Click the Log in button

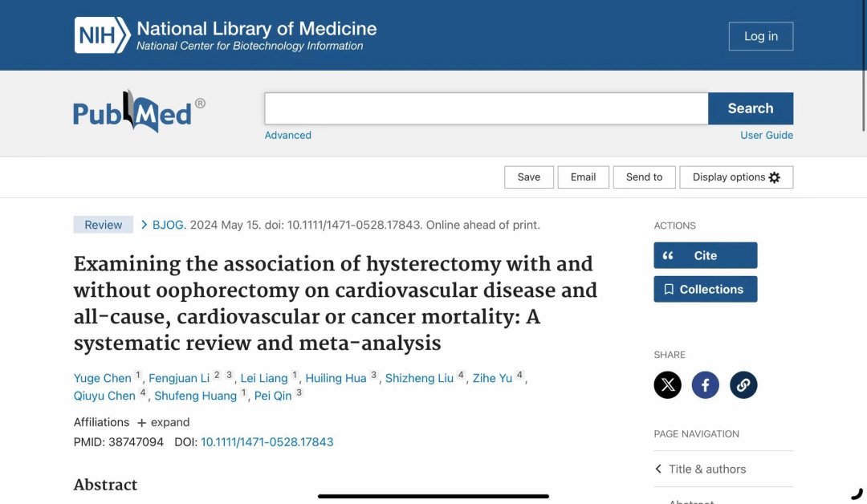pos(760,36)
